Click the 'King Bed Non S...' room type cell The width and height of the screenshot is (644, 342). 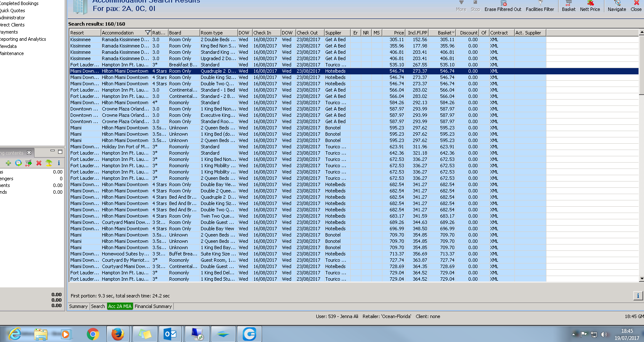pos(218,46)
